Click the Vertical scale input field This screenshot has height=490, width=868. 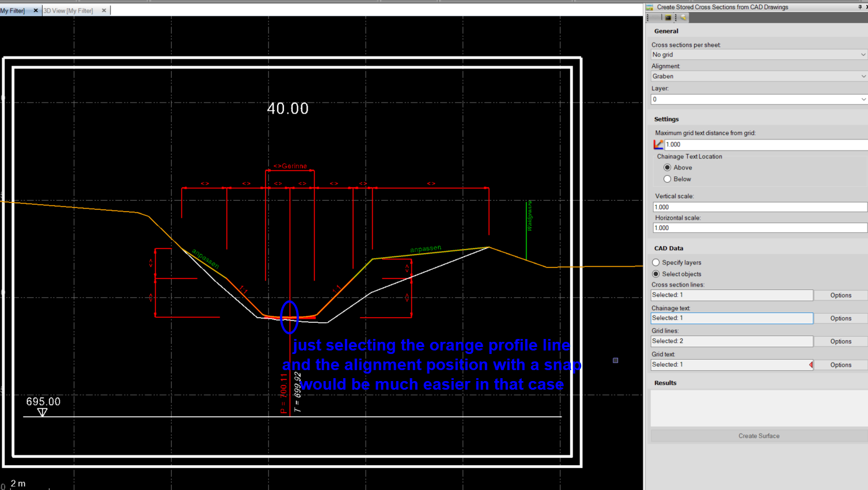(759, 207)
